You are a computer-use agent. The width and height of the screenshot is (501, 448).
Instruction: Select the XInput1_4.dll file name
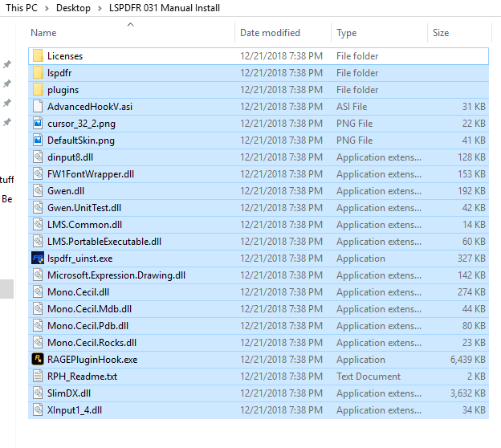[75, 410]
